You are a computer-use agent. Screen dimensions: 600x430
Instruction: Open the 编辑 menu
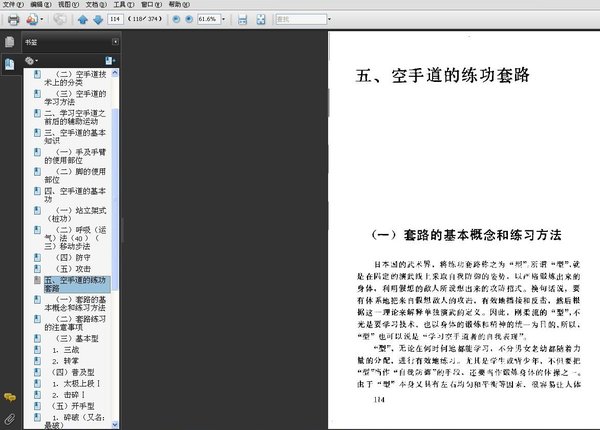pos(41,5)
